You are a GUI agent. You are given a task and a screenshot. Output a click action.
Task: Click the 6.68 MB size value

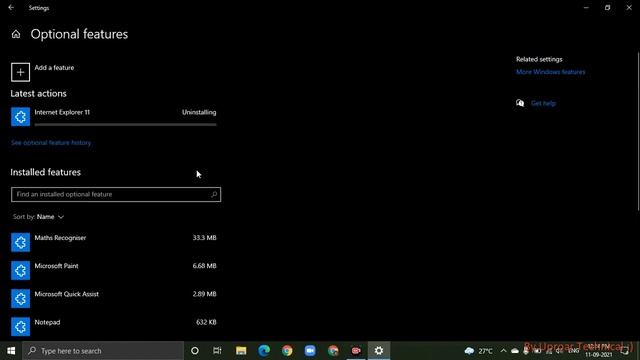tap(204, 266)
